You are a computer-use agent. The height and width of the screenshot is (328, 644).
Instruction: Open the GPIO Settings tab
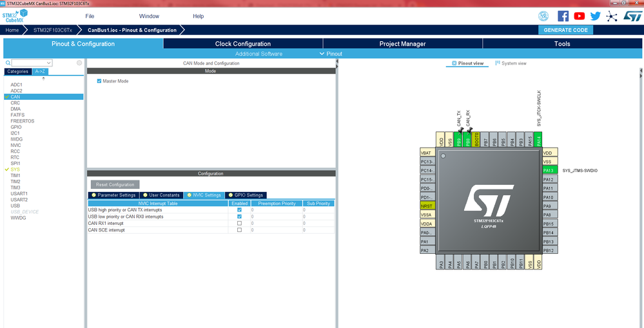tap(246, 195)
